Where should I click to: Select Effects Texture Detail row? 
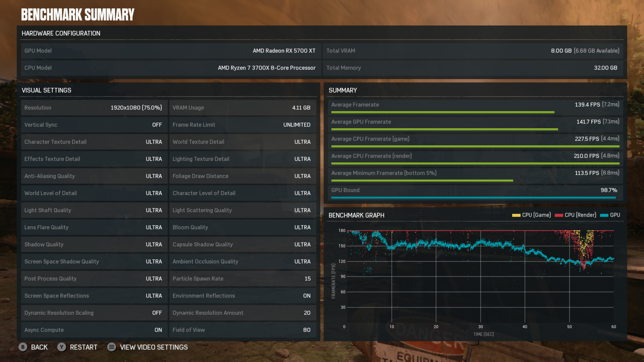point(94,159)
